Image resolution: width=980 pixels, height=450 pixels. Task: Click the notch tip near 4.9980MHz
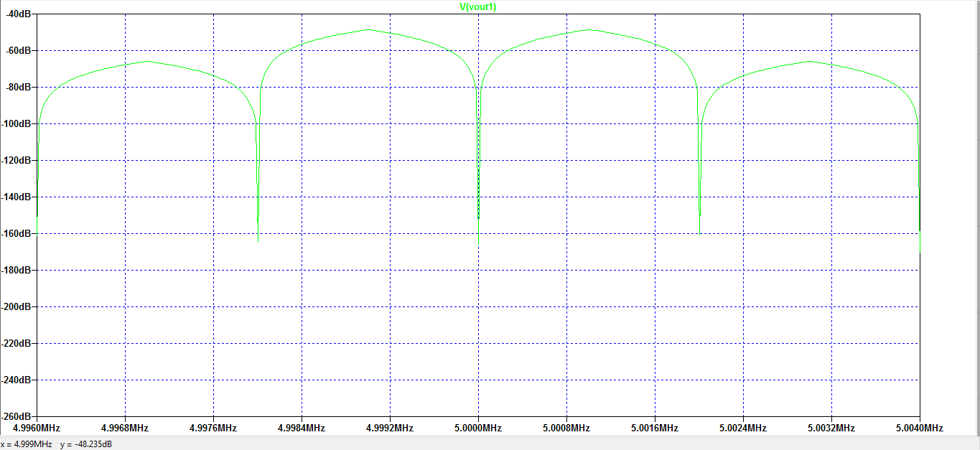258,241
